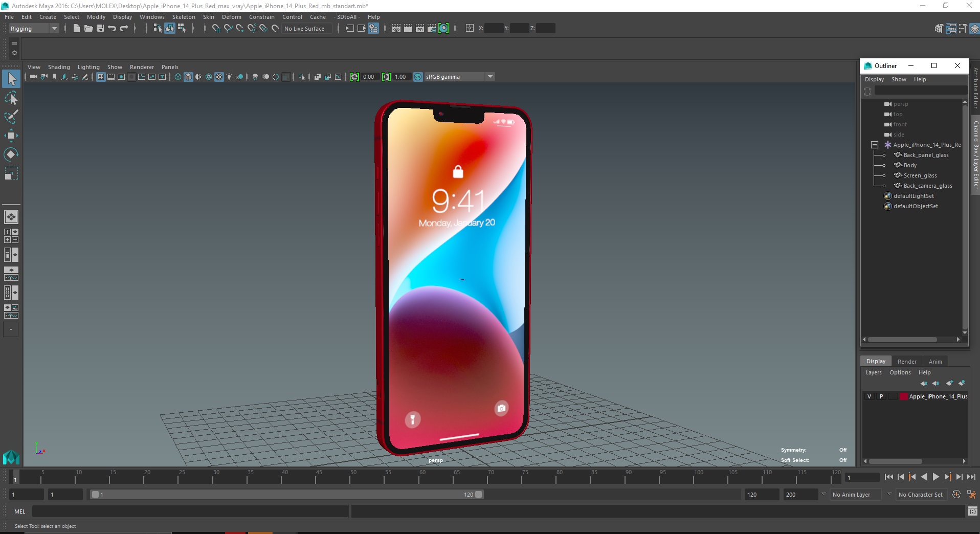Screen dimensions: 980x534
Task: Select defaultLightSet in the Outliner
Action: [914, 196]
